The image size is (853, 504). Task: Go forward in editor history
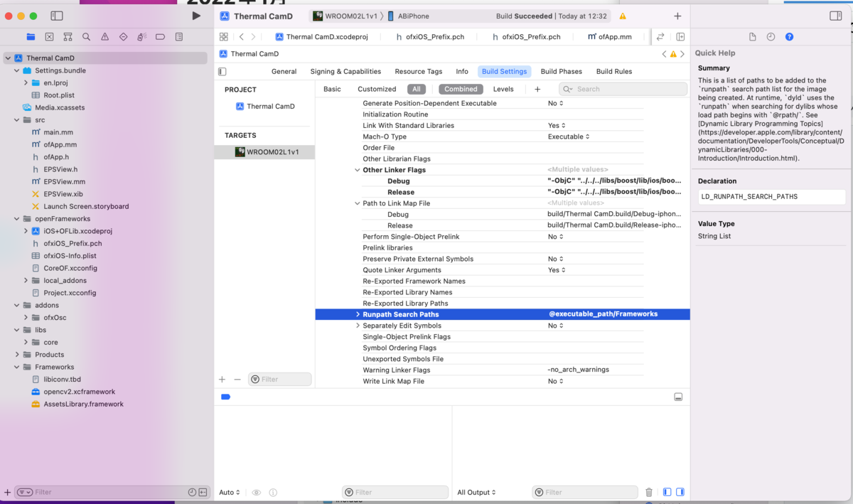tap(254, 36)
